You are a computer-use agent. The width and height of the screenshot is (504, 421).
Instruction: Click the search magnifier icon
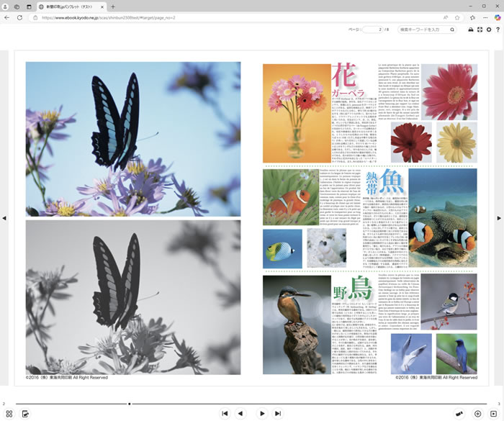(452, 30)
